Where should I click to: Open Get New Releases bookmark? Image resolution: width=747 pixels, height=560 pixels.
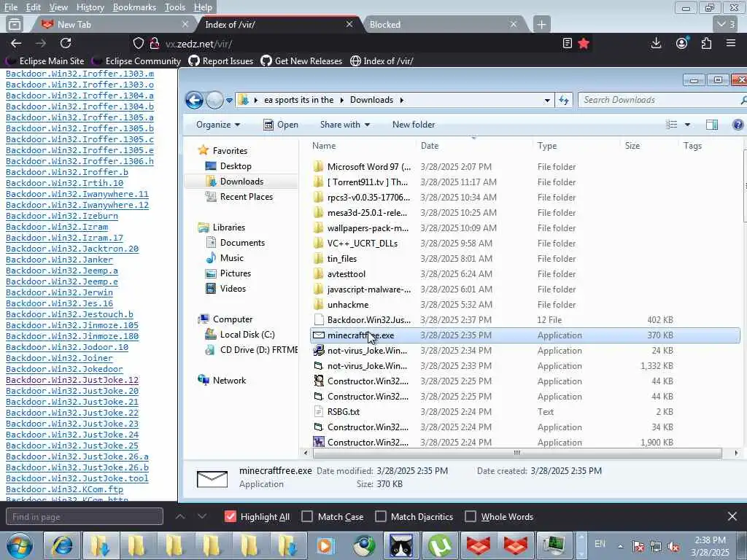(x=301, y=61)
